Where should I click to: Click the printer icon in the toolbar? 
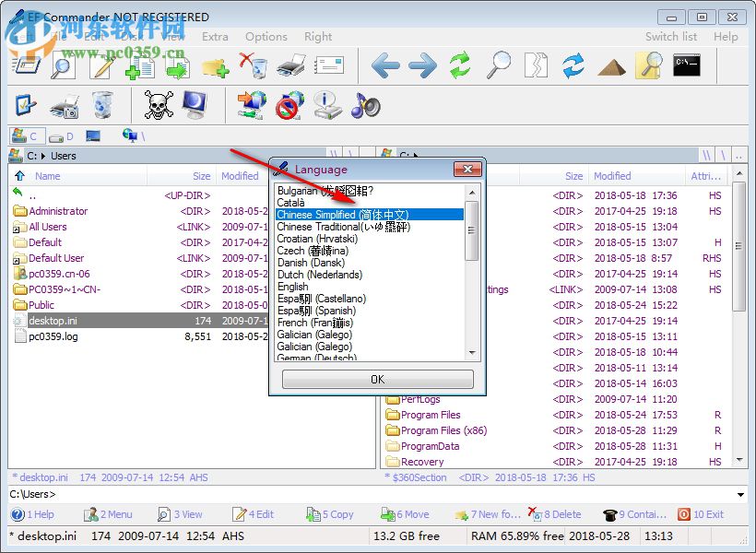[291, 65]
